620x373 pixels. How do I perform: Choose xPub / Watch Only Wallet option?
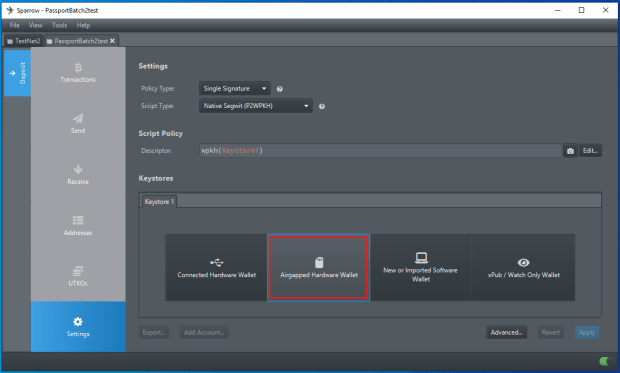pyautogui.click(x=524, y=268)
